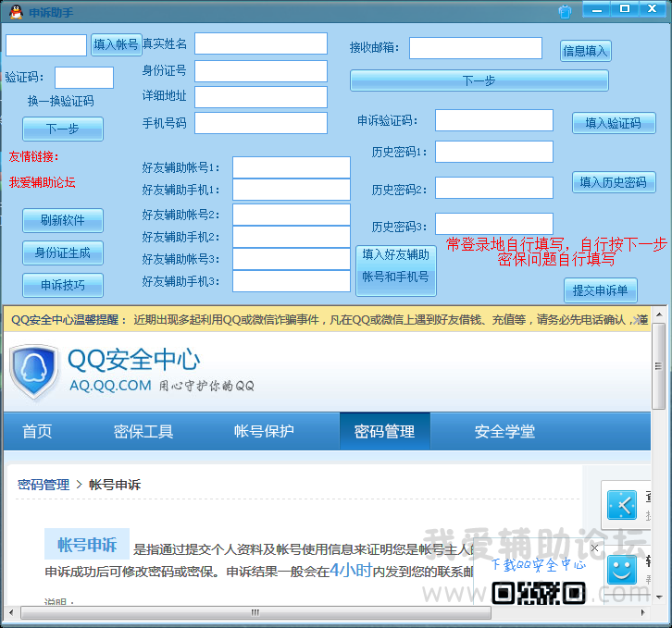Click 下一步 under the 验证码 field
Screen dimensions: 672x628
coord(63,129)
